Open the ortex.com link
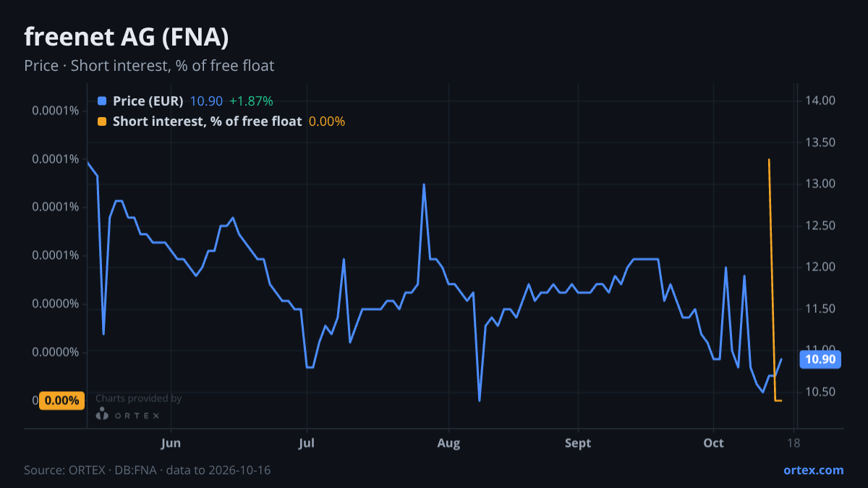868x488 pixels. [813, 470]
